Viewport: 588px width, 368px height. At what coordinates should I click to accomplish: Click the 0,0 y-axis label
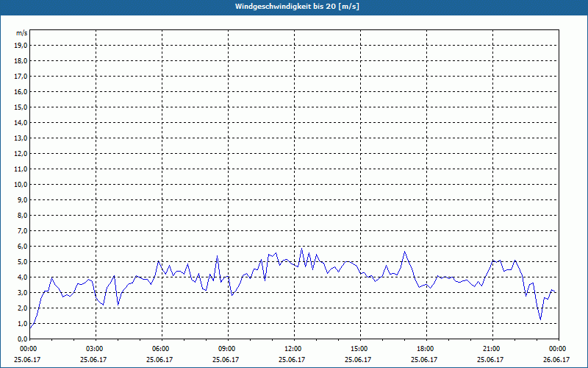click(23, 339)
